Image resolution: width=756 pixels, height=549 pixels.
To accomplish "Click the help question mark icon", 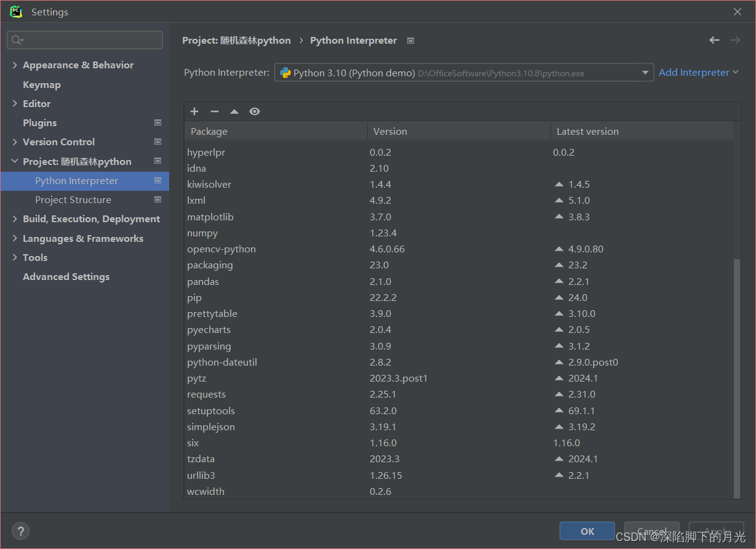I will pyautogui.click(x=21, y=531).
